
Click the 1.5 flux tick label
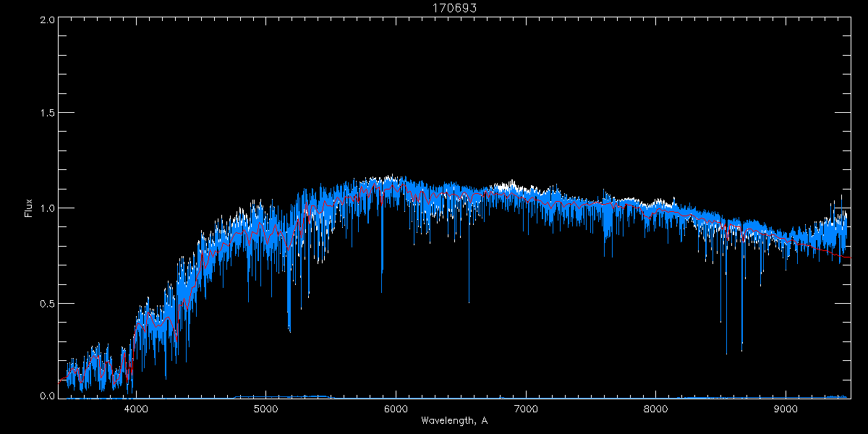[47, 114]
